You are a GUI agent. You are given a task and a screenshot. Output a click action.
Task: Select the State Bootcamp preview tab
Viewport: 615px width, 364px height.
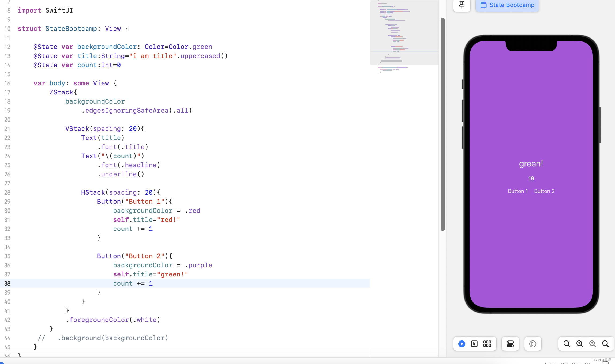tap(507, 5)
